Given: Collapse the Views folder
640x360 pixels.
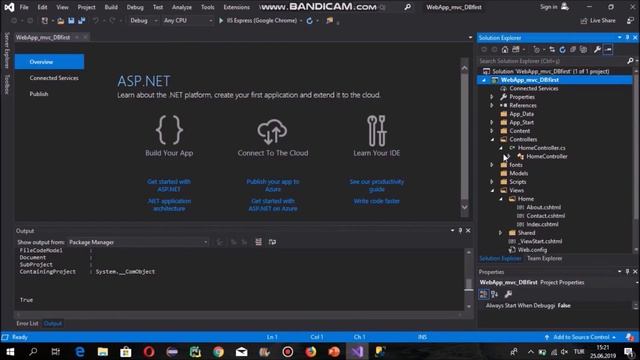Looking at the screenshot, I should [492, 191].
